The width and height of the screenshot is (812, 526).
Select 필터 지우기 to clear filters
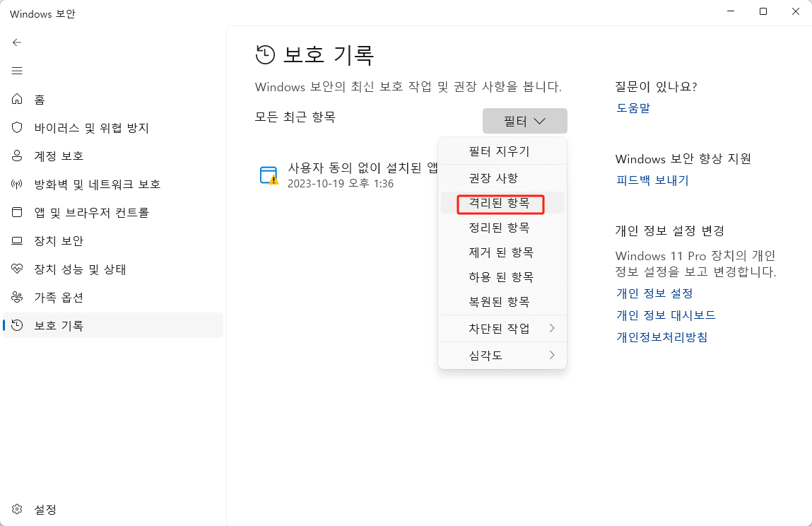click(x=501, y=151)
